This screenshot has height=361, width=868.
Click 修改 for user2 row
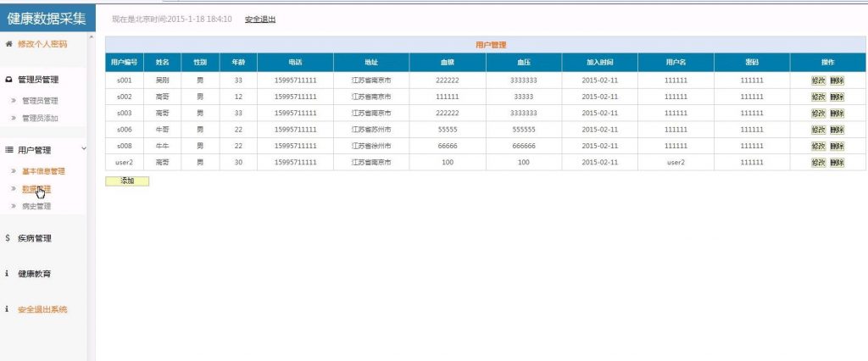click(x=818, y=163)
